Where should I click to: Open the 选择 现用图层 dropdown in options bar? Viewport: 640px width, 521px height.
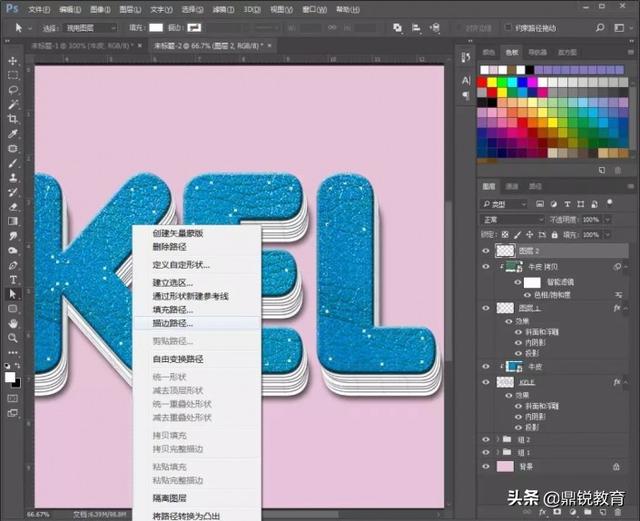91,28
